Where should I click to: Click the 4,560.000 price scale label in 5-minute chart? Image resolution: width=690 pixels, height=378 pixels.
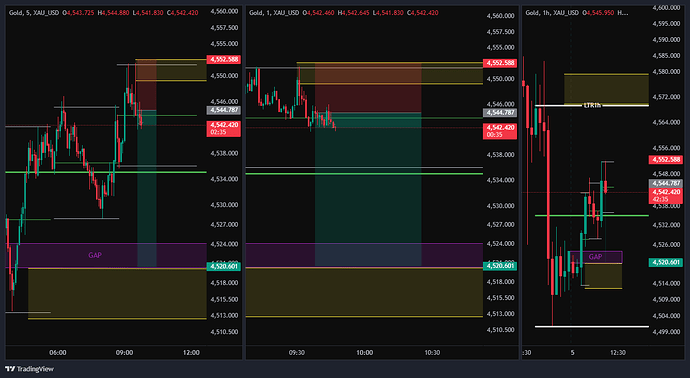(224, 11)
